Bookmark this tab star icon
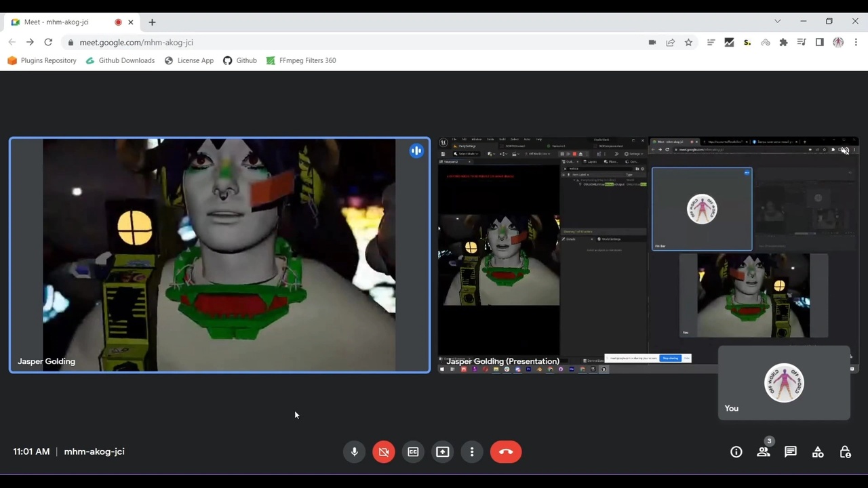Screen dimensions: 868x488 (x=688, y=42)
